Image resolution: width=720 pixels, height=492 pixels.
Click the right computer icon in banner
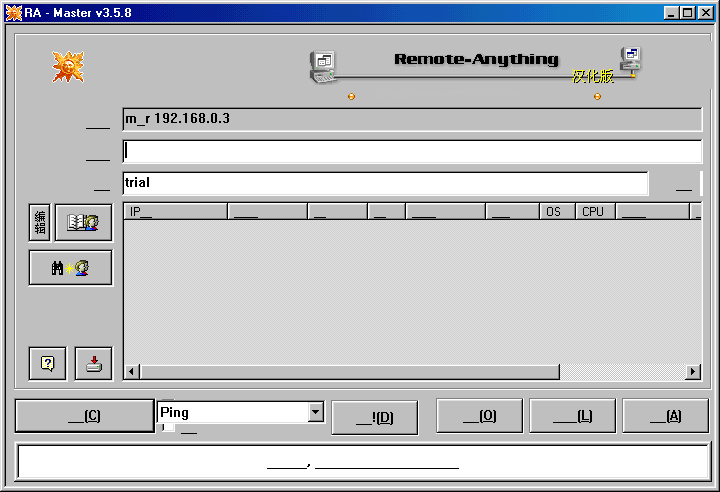click(631, 59)
